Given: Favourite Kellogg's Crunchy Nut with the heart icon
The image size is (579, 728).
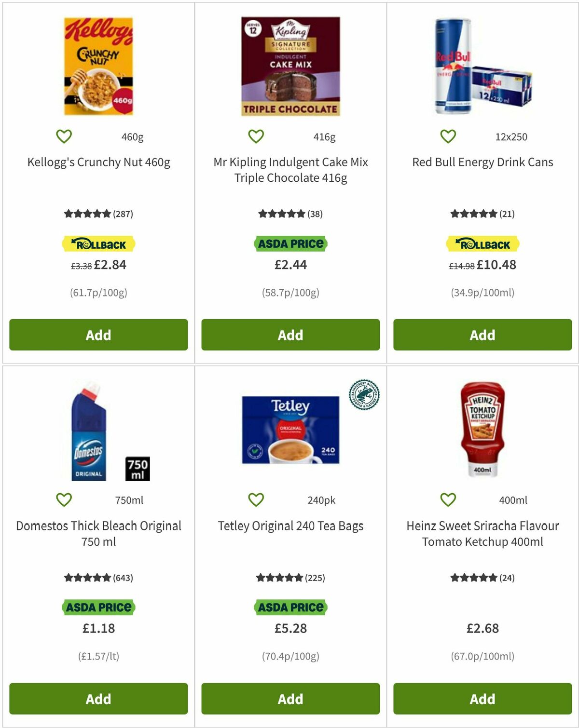Looking at the screenshot, I should point(65,136).
